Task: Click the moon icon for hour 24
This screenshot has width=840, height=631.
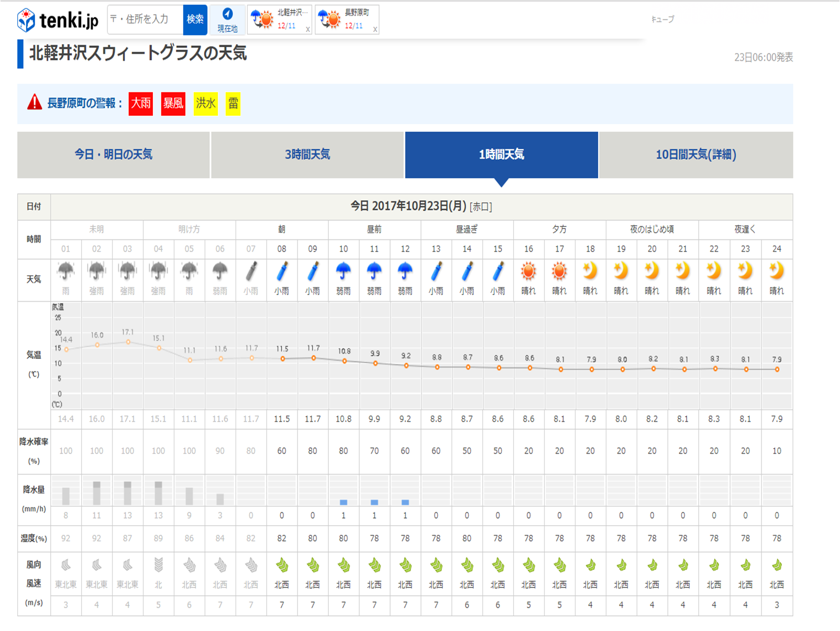Action: point(777,271)
